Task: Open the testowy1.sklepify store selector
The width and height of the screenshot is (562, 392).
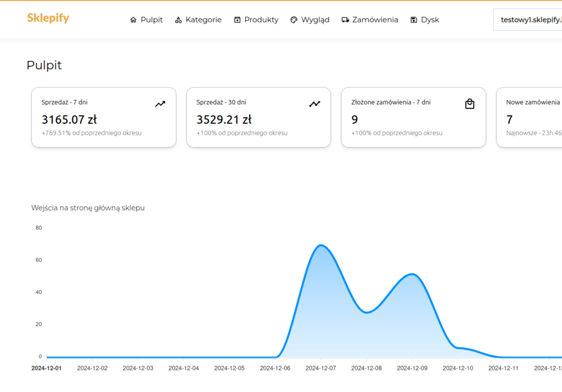Action: point(530,20)
